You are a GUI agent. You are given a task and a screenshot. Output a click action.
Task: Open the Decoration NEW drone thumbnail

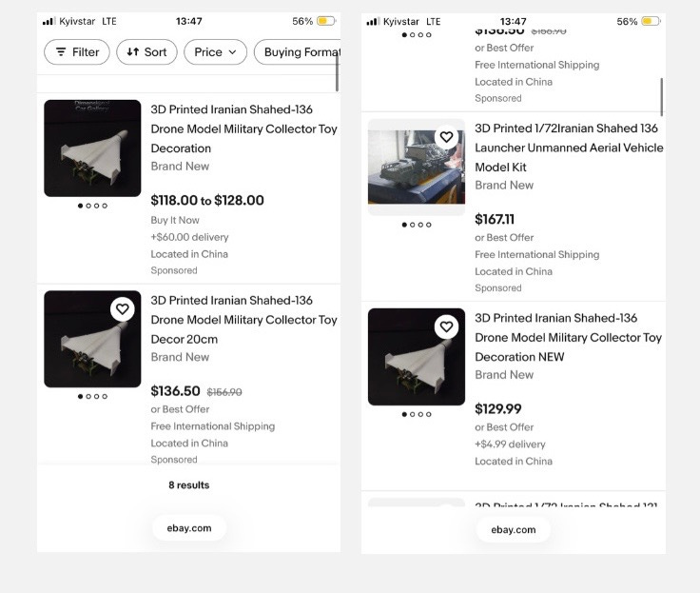[417, 357]
